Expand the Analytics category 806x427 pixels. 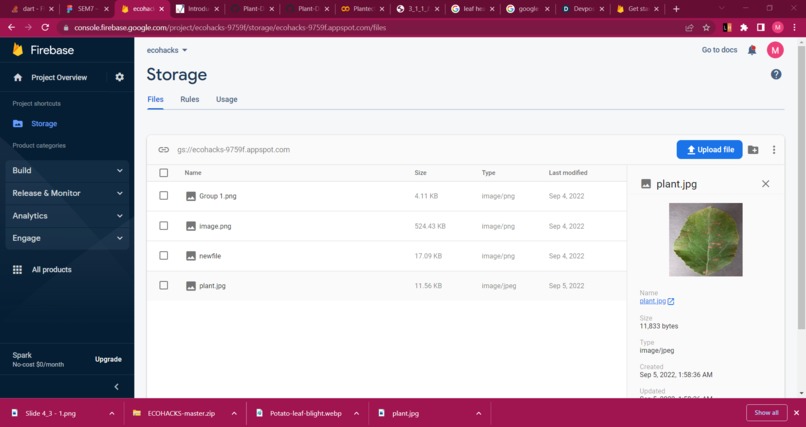pos(67,216)
